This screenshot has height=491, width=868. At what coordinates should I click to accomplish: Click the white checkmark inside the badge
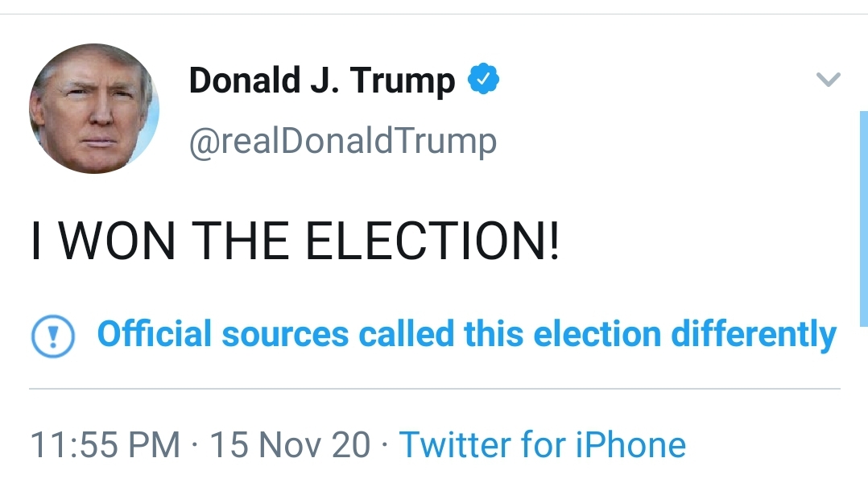click(x=484, y=80)
